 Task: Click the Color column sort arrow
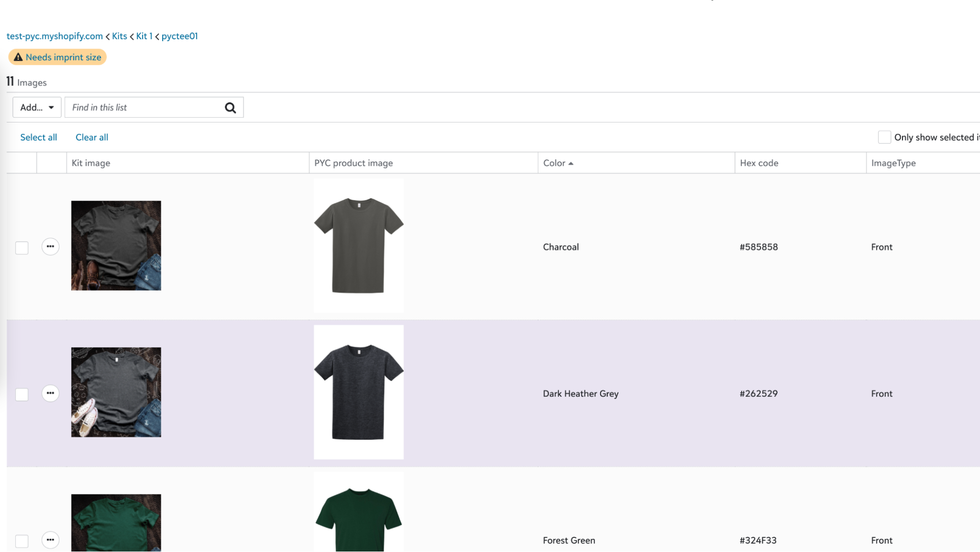pyautogui.click(x=571, y=163)
